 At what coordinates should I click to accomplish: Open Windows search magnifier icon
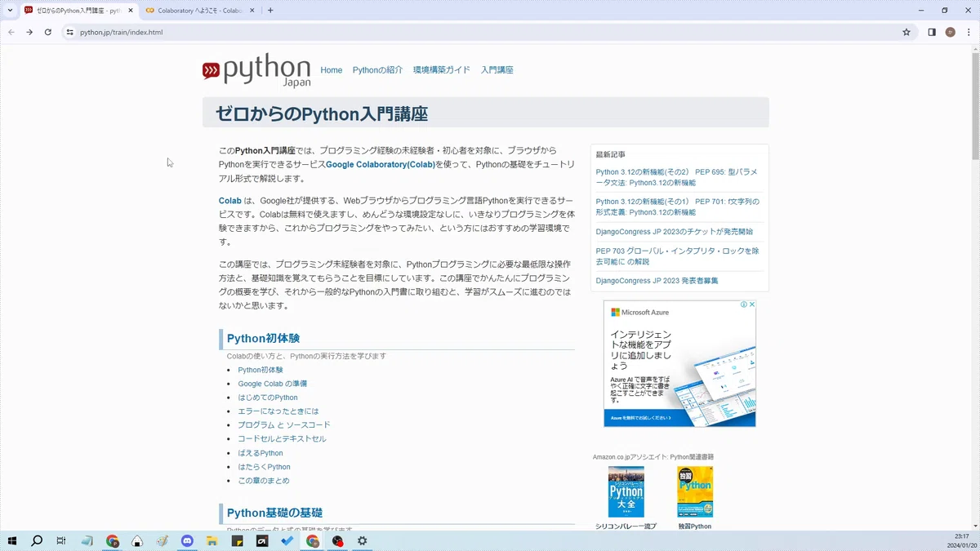coord(37,540)
